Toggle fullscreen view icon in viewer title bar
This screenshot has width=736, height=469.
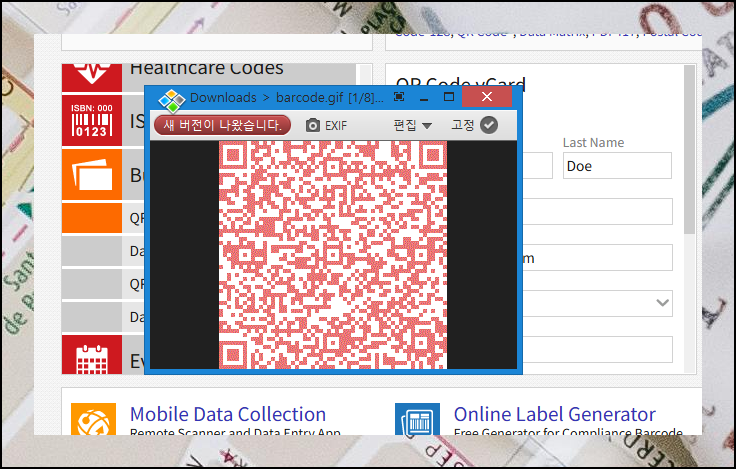click(399, 97)
